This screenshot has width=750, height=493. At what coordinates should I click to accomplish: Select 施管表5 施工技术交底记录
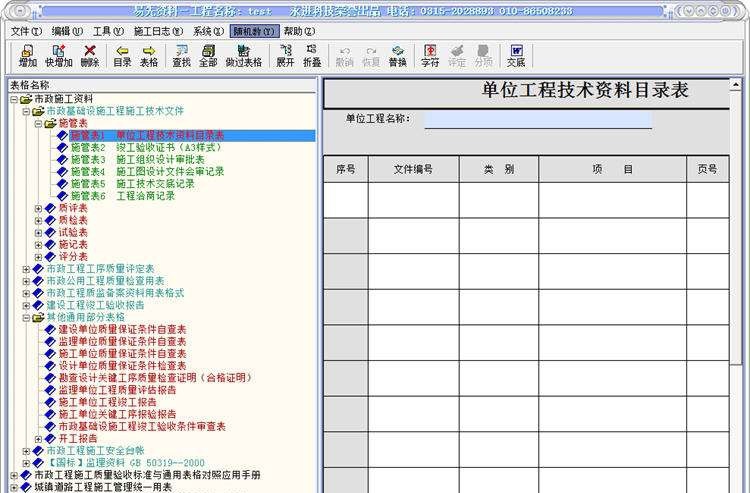pyautogui.click(x=132, y=184)
